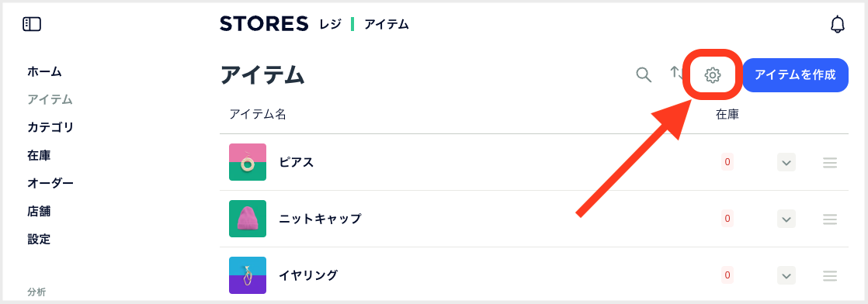Expand the ピアス row chevron
Screen dimensions: 868x304
pyautogui.click(x=786, y=163)
